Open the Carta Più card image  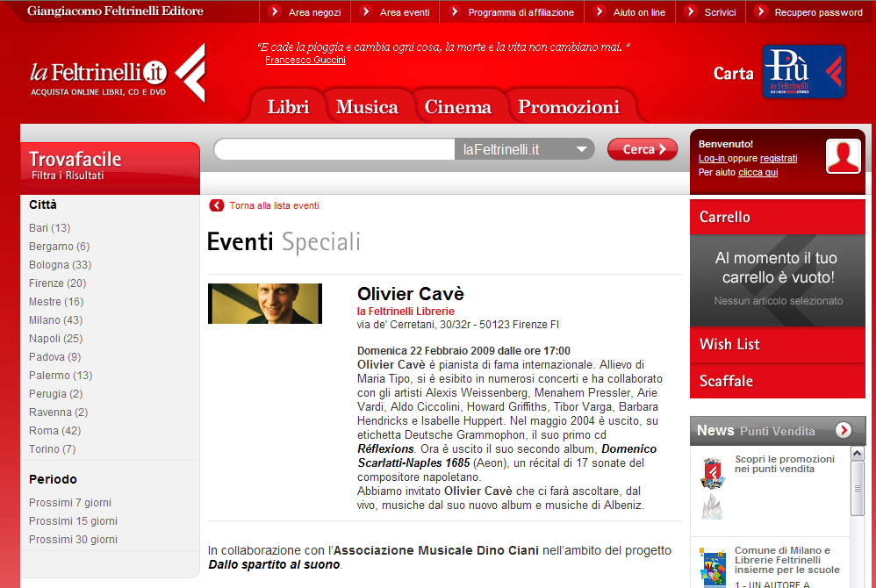click(803, 71)
